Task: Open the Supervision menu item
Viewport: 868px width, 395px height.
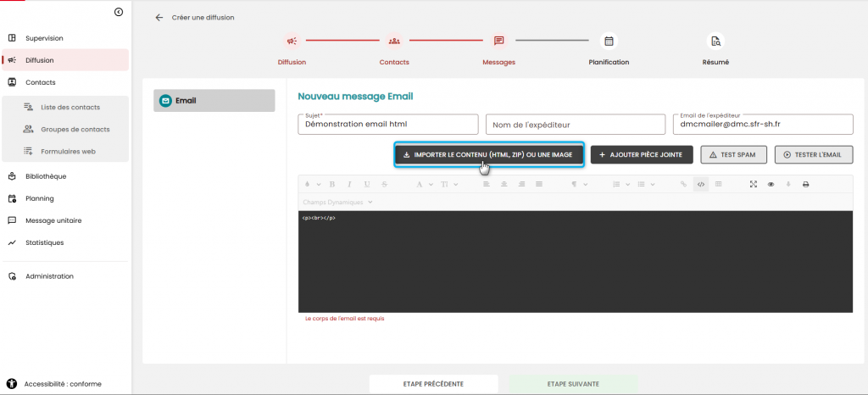Action: (x=65, y=38)
